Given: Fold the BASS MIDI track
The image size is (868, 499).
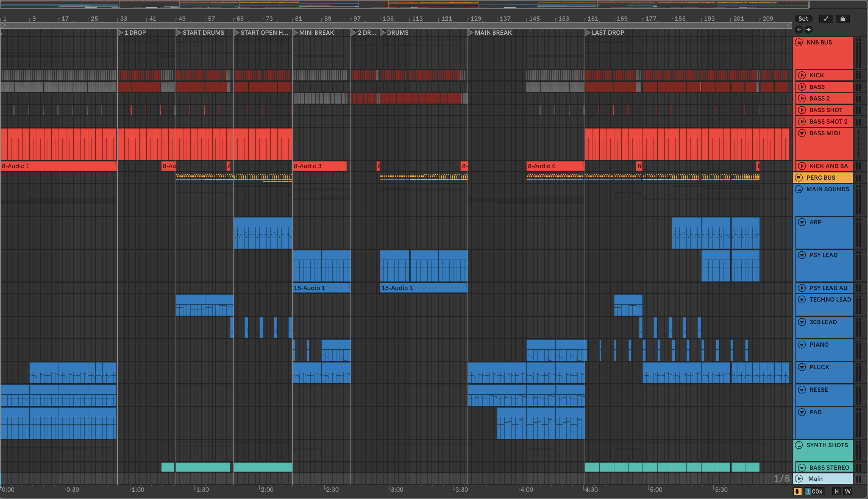Looking at the screenshot, I should pyautogui.click(x=802, y=133).
